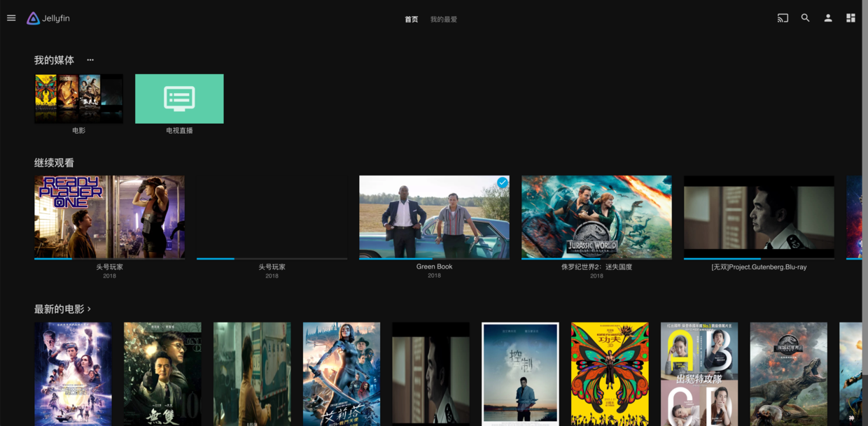868x426 pixels.
Task: Open the dashboard grid icon
Action: (850, 18)
